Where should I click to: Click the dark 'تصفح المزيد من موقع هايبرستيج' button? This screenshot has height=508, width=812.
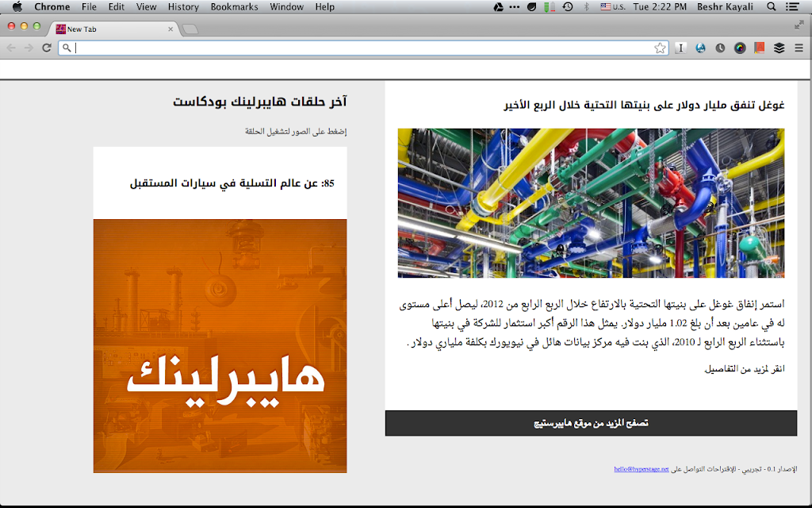(x=591, y=423)
